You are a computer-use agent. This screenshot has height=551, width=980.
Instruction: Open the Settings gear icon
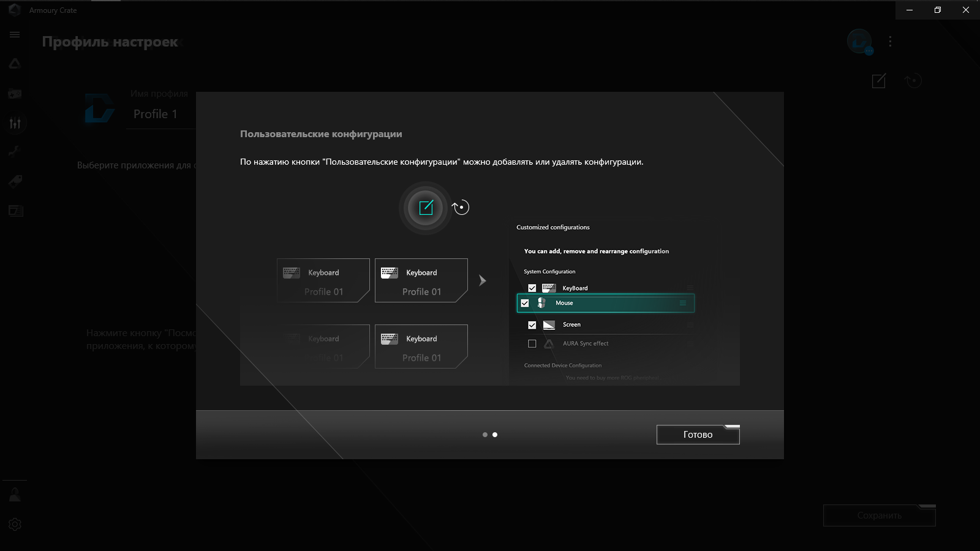(x=15, y=525)
